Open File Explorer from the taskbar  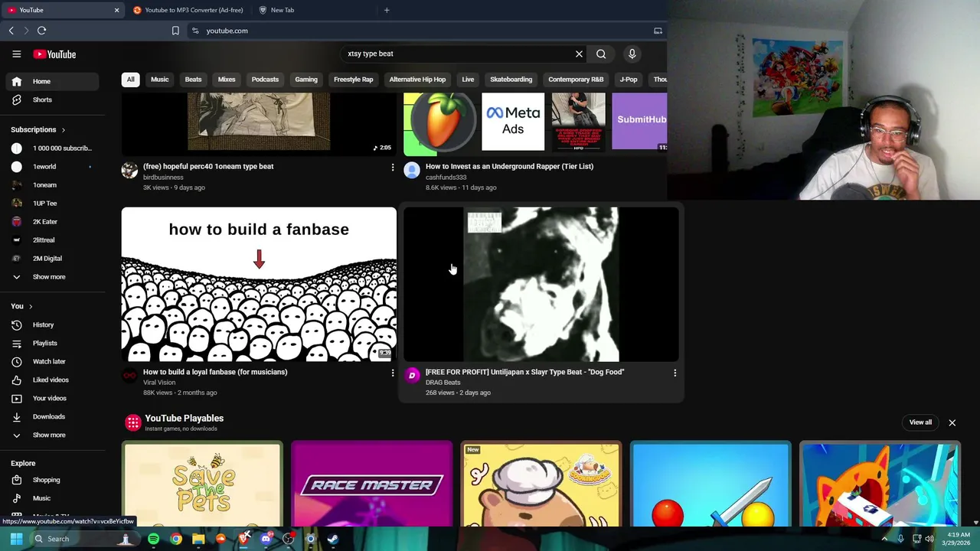click(198, 539)
